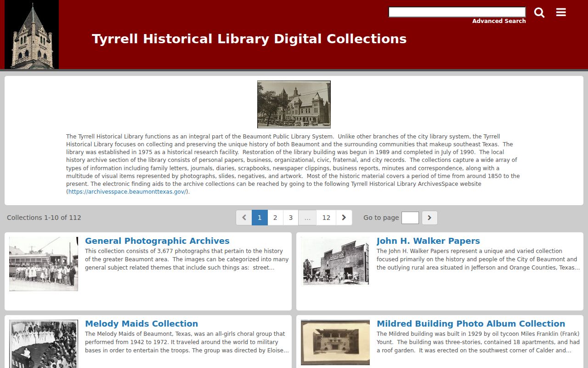Click John H. Walker Papers building thumbnail
This screenshot has width=588, height=368.
[335, 261]
